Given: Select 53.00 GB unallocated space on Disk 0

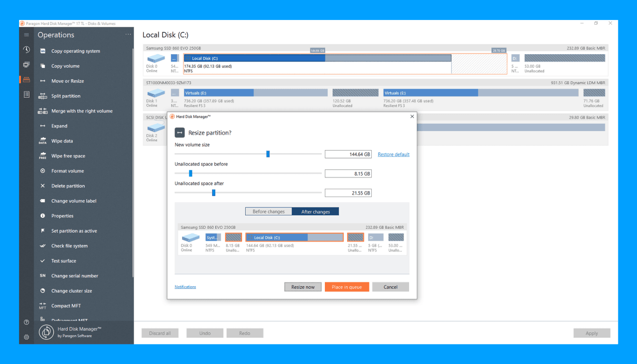Looking at the screenshot, I should [x=565, y=58].
